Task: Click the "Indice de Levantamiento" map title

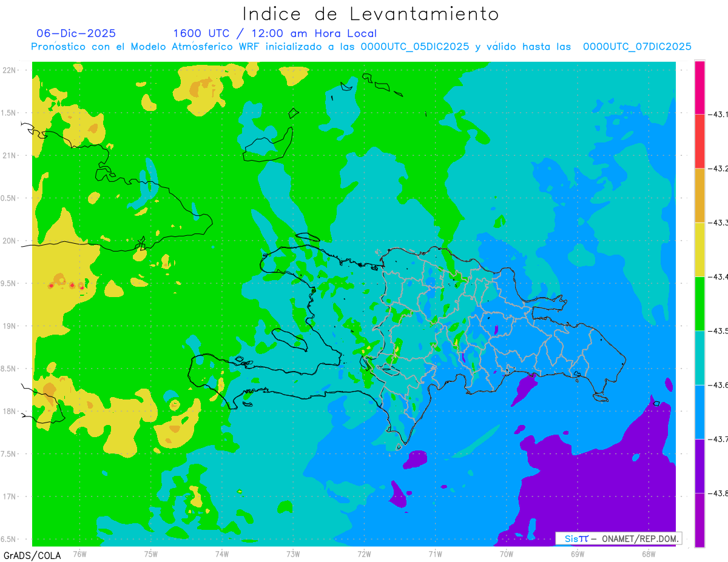Action: click(370, 14)
